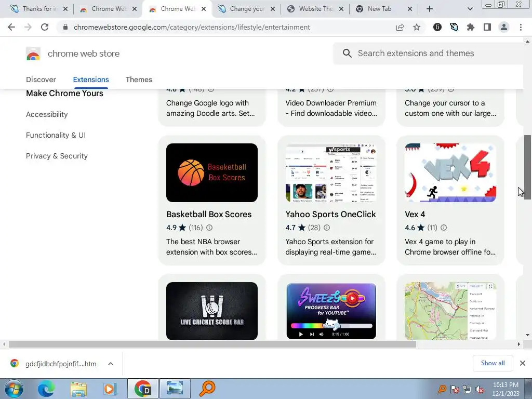Open the Live Cricket Score Bar thumbnail
The image size is (532, 399).
[x=212, y=311]
